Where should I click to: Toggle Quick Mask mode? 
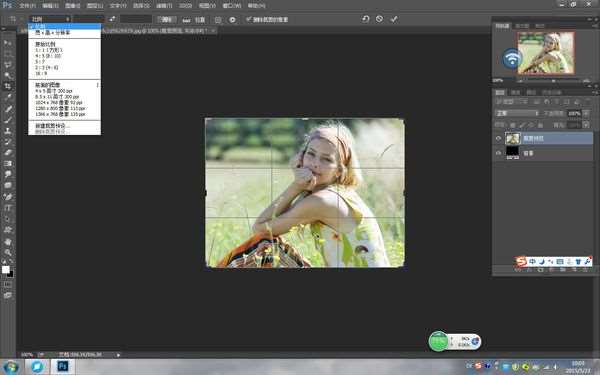(x=8, y=284)
